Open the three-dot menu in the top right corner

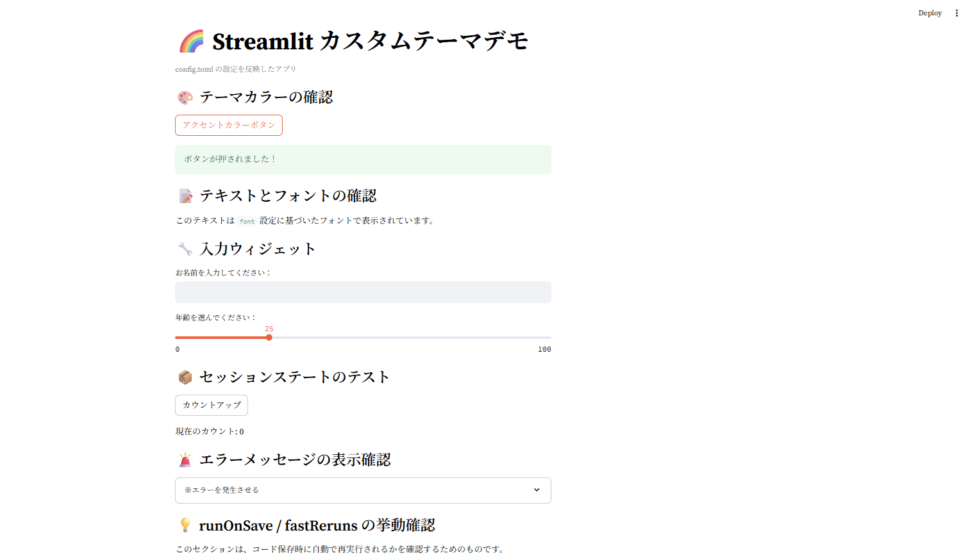957,13
